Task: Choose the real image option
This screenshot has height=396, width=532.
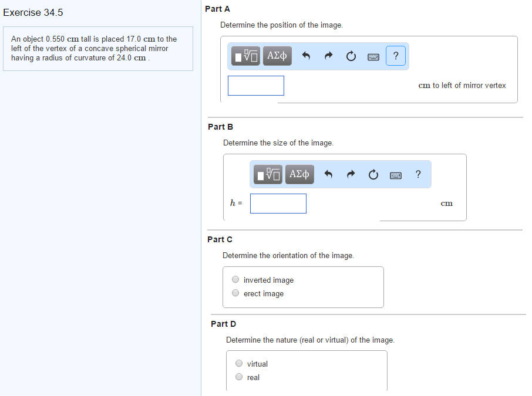Action: pyautogui.click(x=239, y=377)
